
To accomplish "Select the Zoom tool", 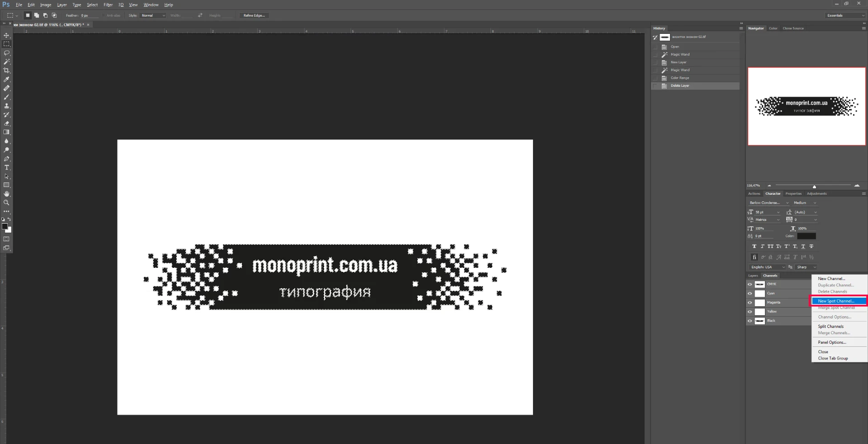I will click(x=6, y=203).
